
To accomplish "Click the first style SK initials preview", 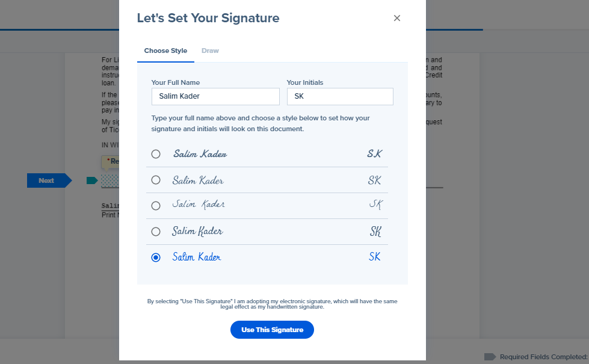I will (374, 153).
